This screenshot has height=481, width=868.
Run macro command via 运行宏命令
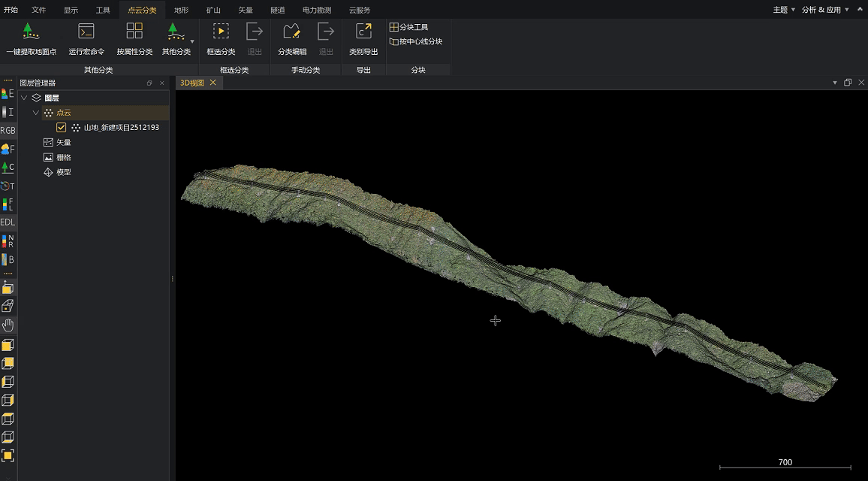coord(86,32)
